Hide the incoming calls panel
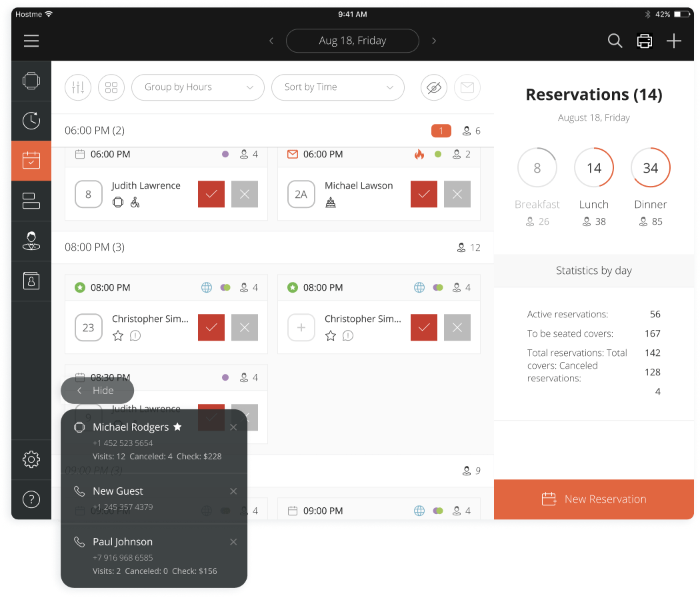Screen dimensions: 700x598 pyautogui.click(x=97, y=391)
